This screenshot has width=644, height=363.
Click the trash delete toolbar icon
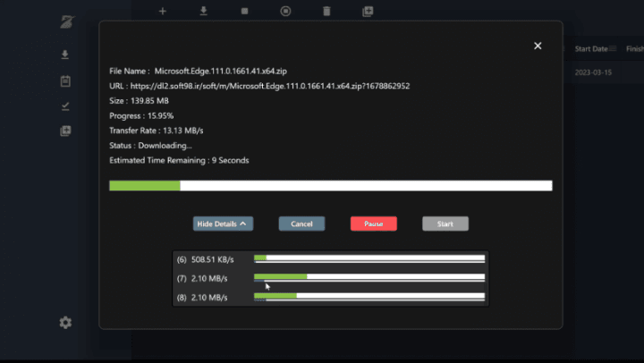click(326, 11)
